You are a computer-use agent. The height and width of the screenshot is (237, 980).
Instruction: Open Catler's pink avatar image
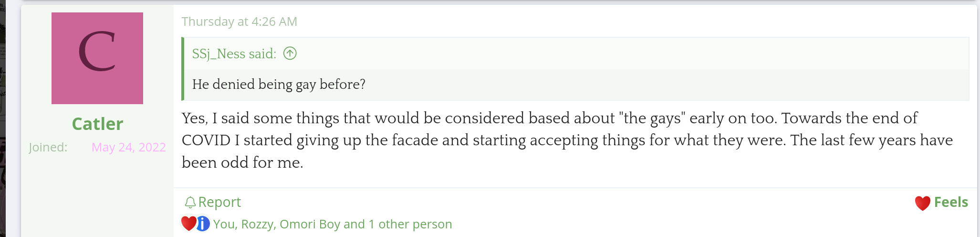click(97, 58)
